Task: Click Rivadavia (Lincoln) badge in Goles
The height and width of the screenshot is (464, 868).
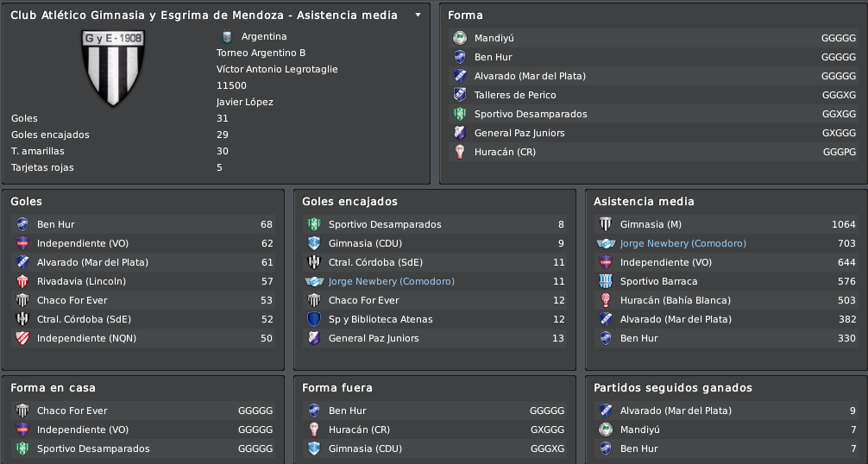Action: point(22,281)
